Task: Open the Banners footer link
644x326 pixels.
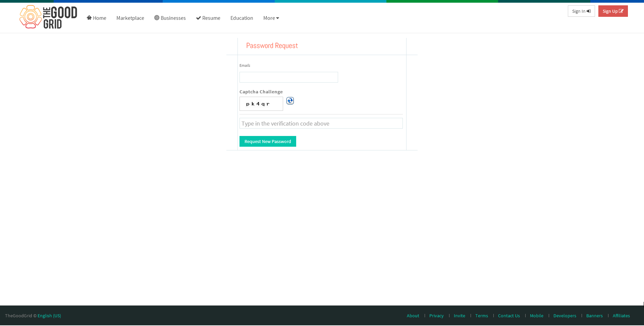Action: (594, 316)
